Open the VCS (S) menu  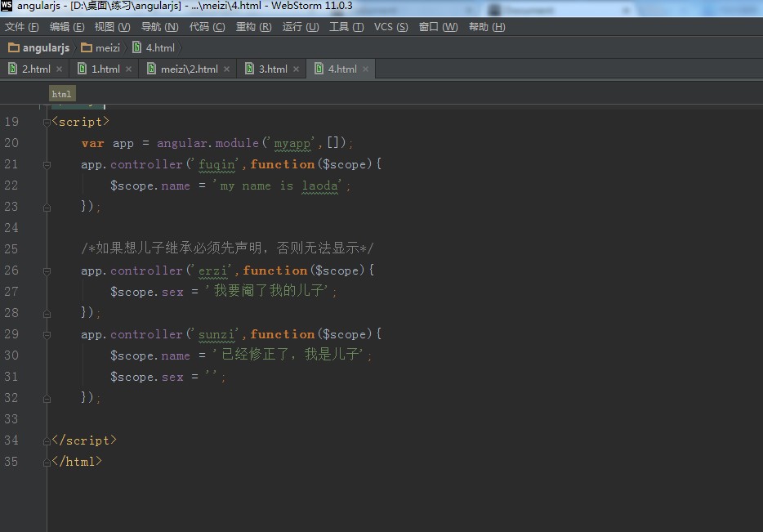click(390, 27)
